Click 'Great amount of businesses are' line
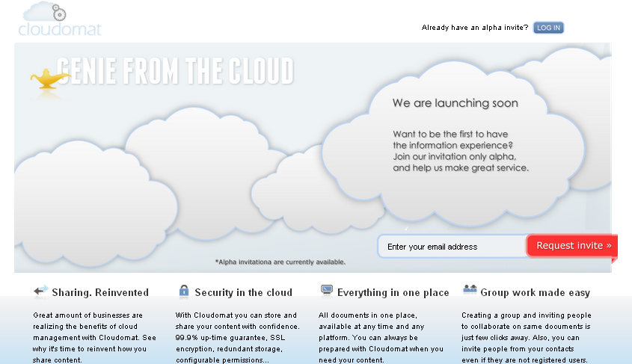Screen dimensions: 632x364 (88, 315)
